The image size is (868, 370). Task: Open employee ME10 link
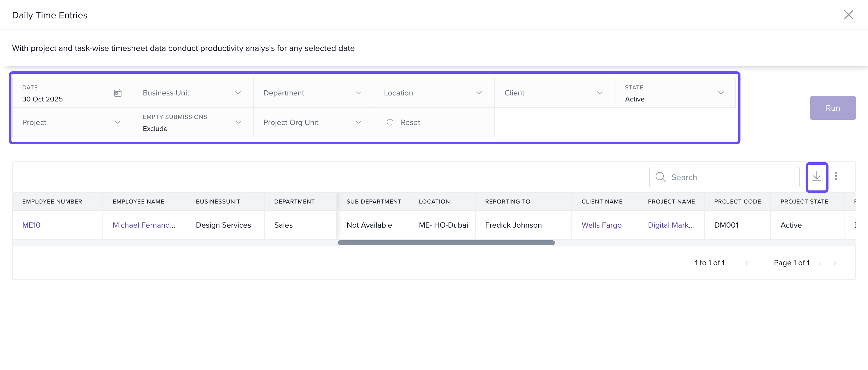(x=31, y=225)
